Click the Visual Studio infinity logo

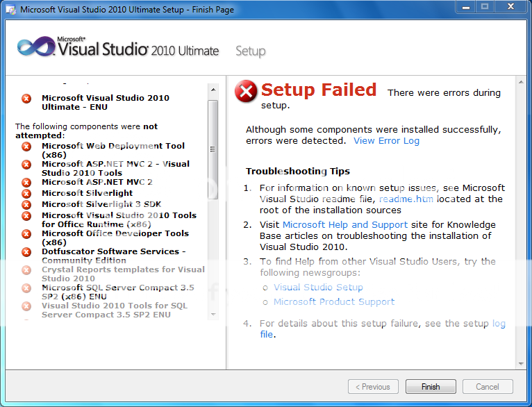36,47
